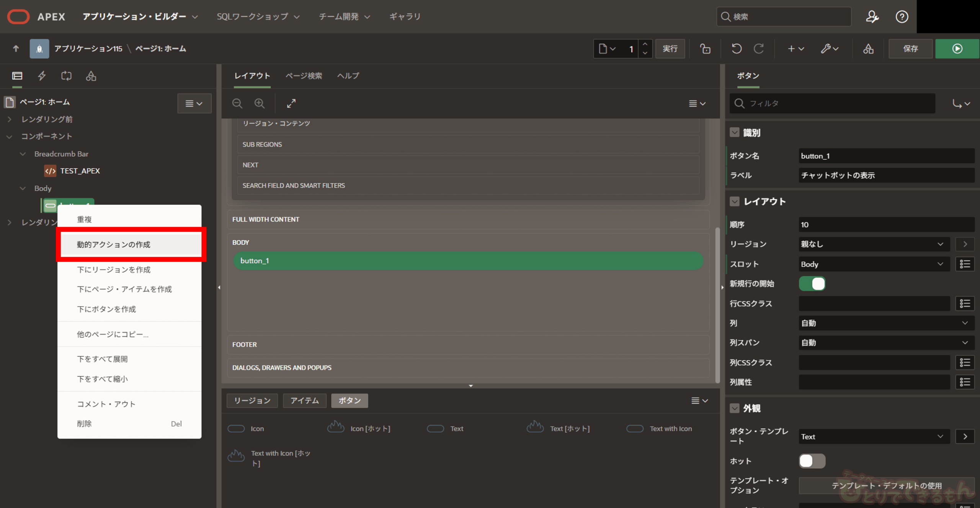Click the Undo icon in toolbar
980x508 pixels.
[736, 49]
